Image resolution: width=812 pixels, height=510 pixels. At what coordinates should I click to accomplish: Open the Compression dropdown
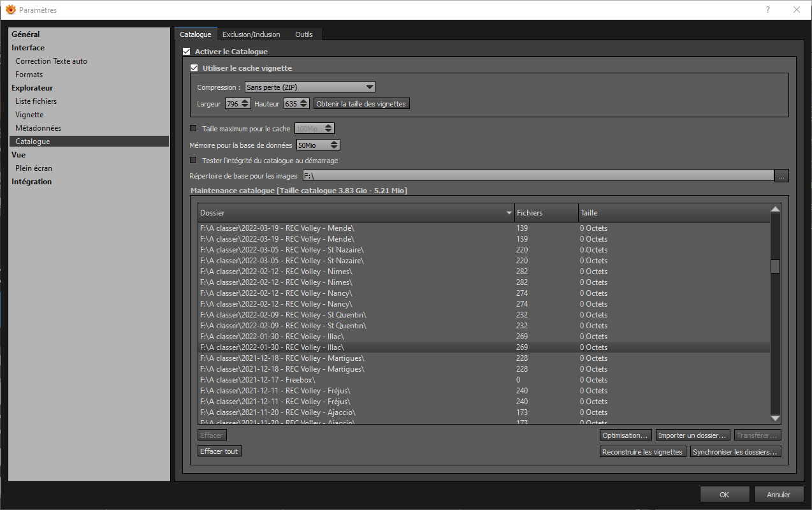[310, 87]
